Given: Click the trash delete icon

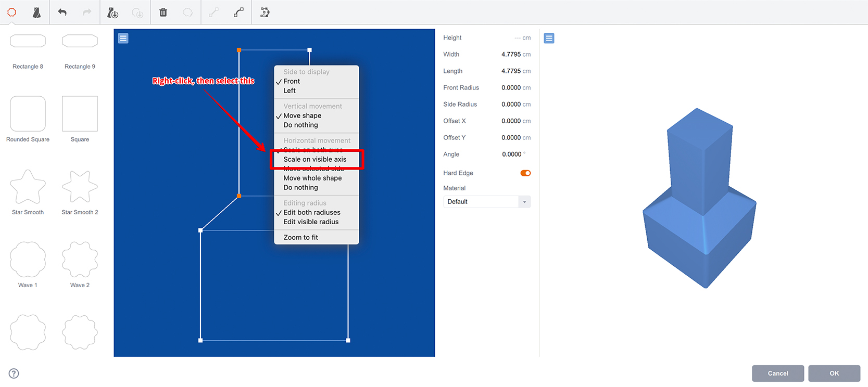Looking at the screenshot, I should pyautogui.click(x=163, y=12).
